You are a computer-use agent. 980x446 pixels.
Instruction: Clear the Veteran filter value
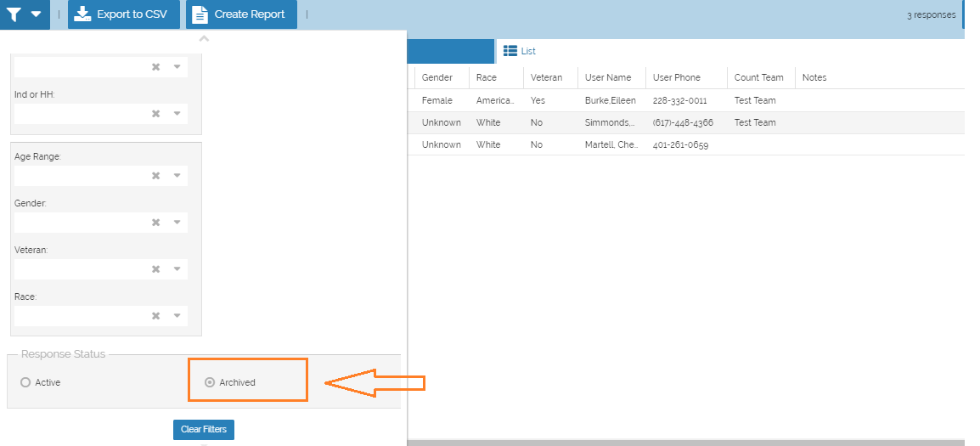pos(155,269)
